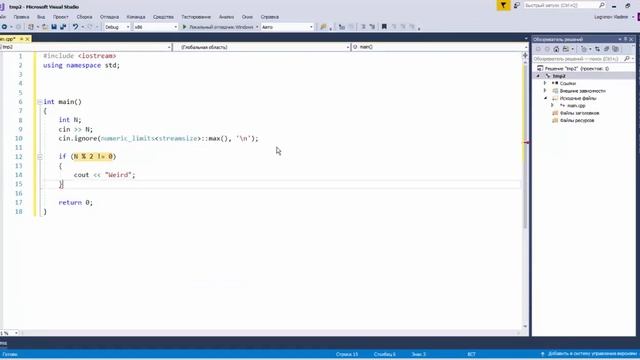Click the feedback icon beside Quick Launch
The height and width of the screenshot is (360, 640).
coord(516,5)
